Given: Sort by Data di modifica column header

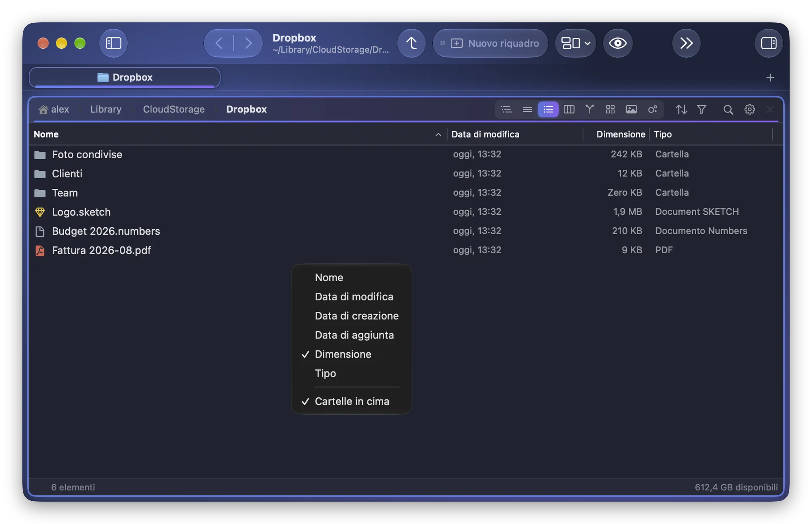Looking at the screenshot, I should point(515,134).
